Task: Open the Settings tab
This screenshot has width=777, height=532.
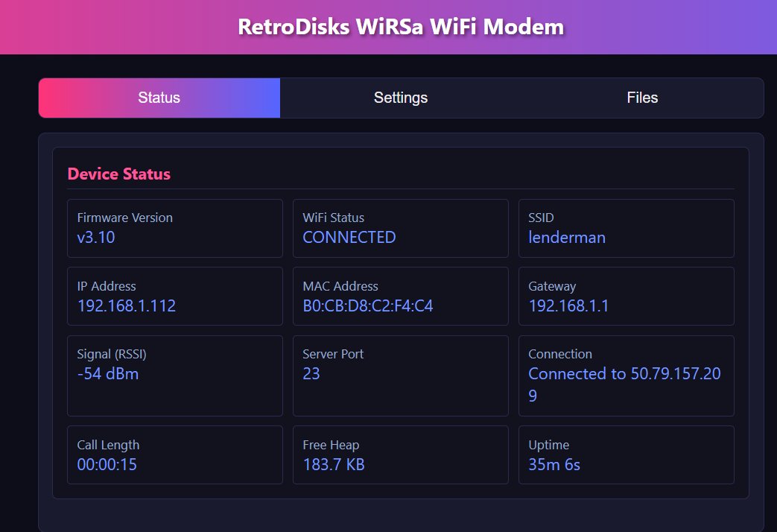Action: 400,98
